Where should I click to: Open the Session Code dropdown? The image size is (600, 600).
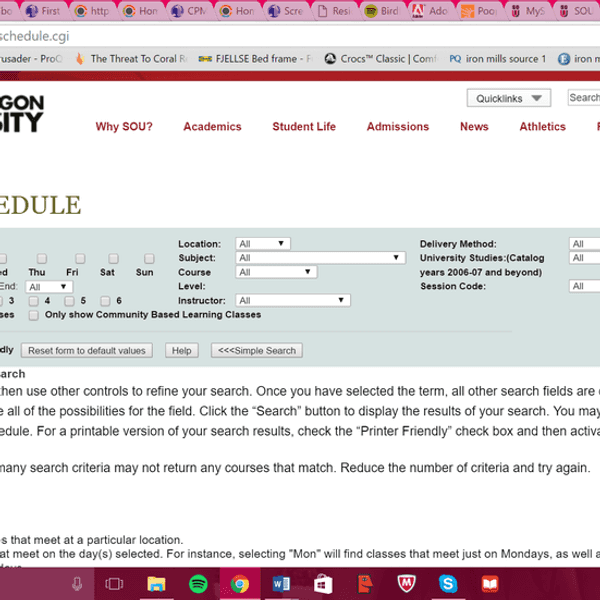[584, 286]
